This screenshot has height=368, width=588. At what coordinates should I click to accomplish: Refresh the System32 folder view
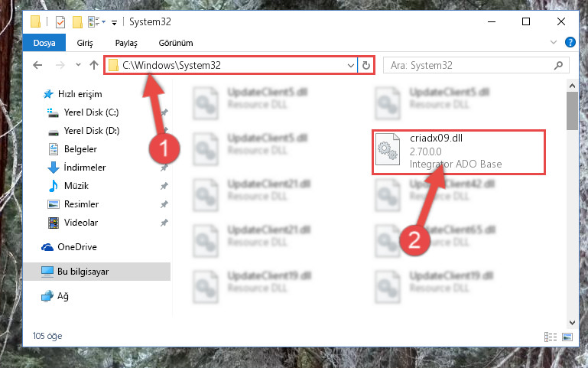[x=366, y=65]
